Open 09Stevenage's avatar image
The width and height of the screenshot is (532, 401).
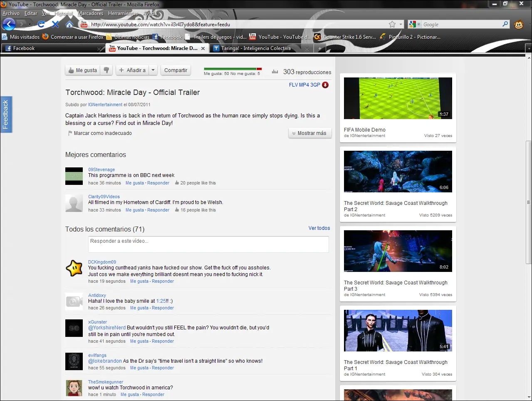tap(74, 176)
